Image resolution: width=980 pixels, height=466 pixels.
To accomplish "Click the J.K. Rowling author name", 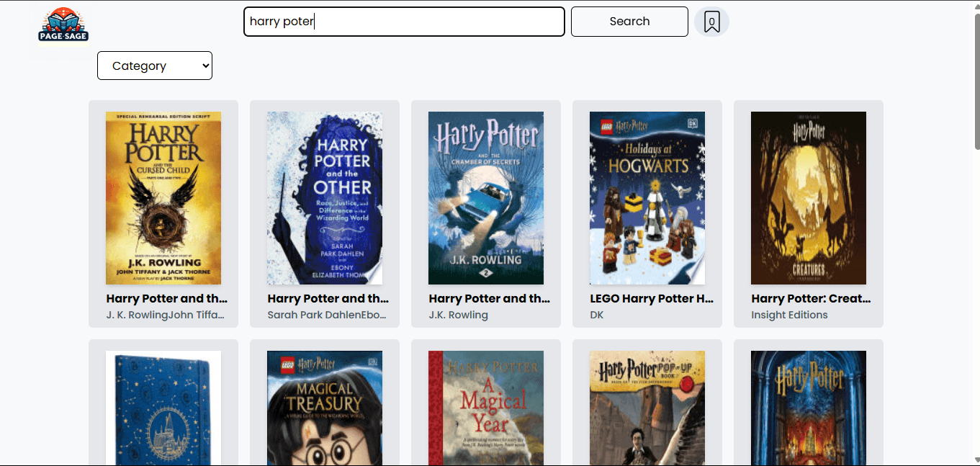I will tap(458, 315).
